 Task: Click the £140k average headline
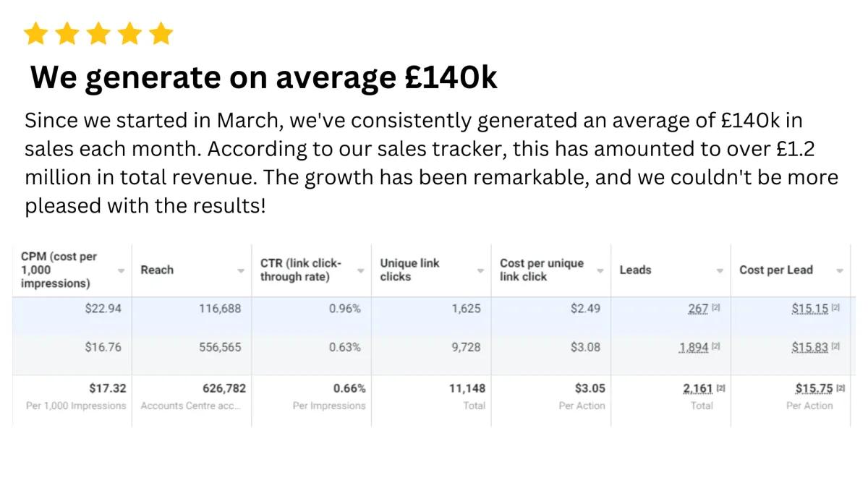click(x=264, y=77)
